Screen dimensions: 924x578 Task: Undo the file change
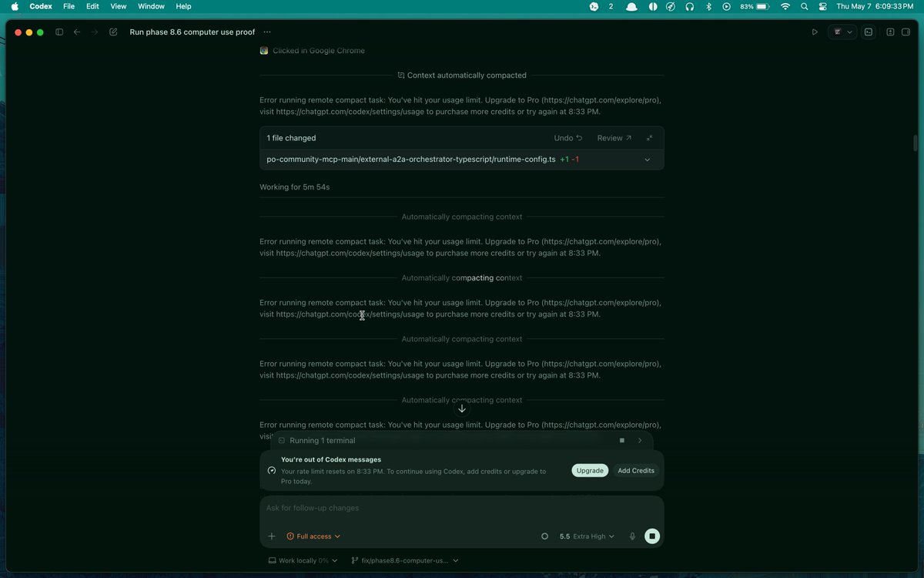click(x=568, y=138)
